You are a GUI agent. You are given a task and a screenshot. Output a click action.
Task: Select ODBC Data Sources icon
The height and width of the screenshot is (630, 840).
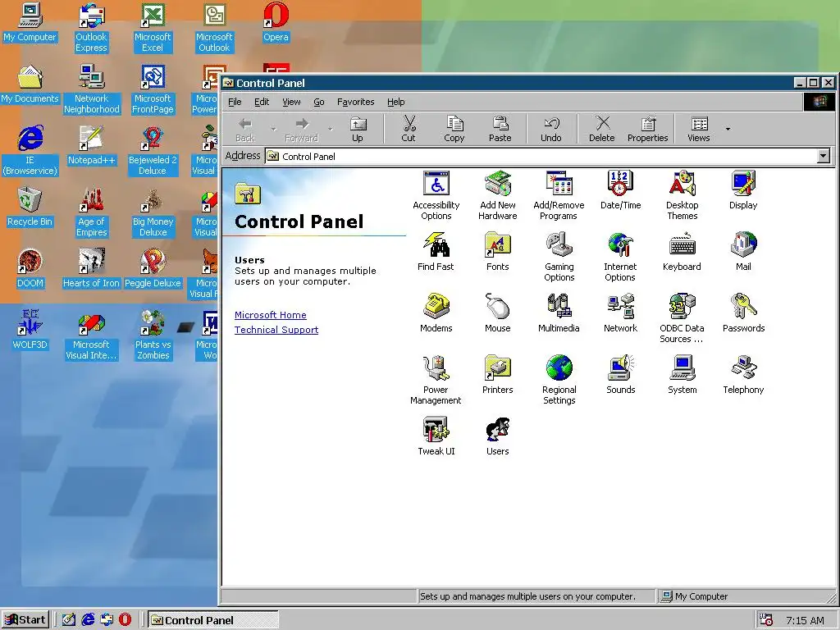point(682,307)
